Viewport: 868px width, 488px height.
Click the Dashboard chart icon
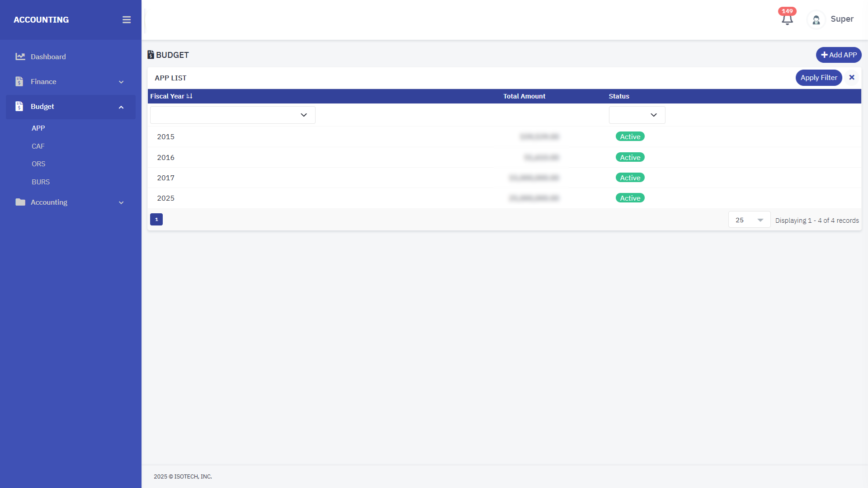20,56
